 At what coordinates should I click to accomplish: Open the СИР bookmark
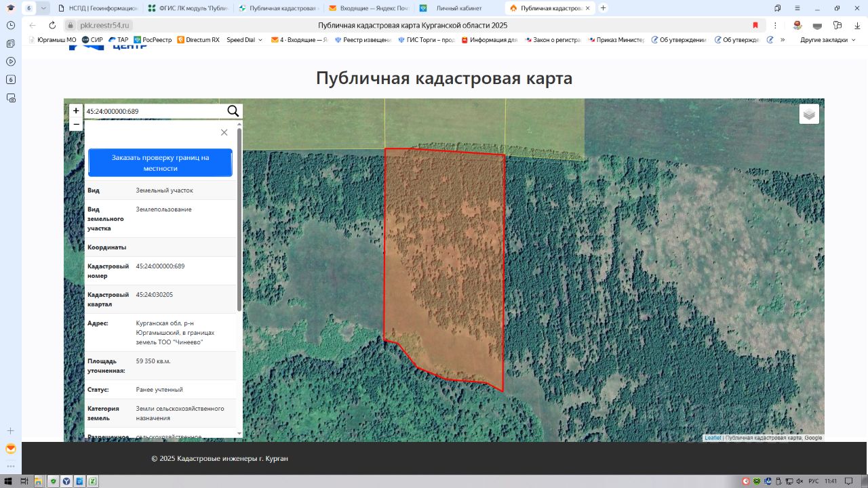point(92,40)
